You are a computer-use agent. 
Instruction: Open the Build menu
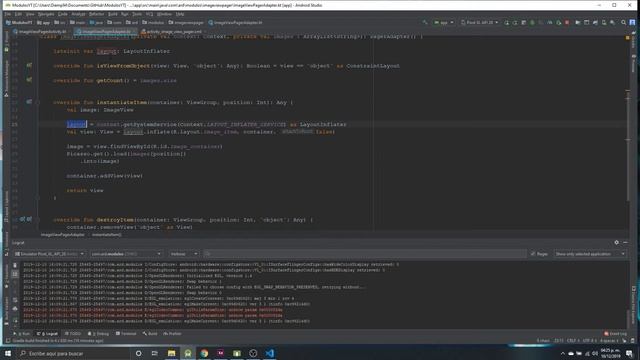113,14
